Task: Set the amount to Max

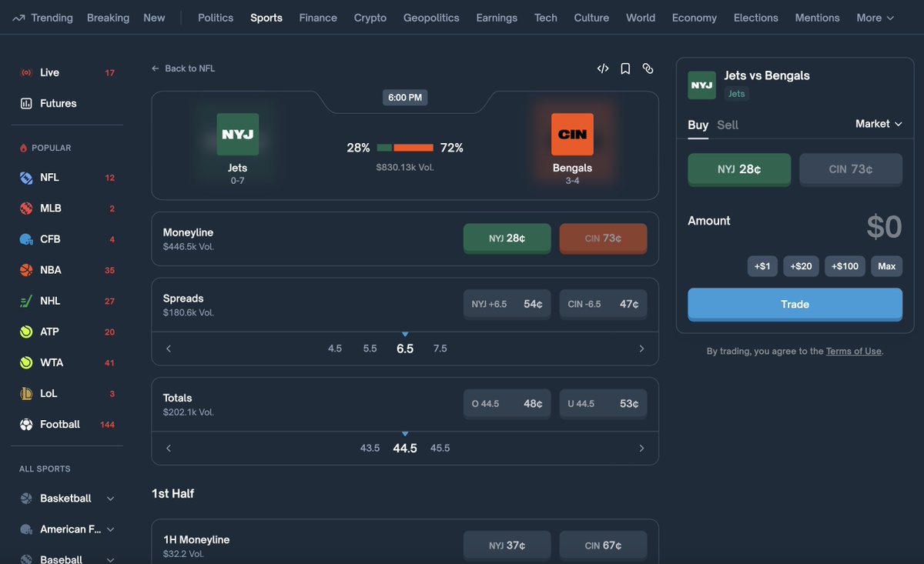Action: click(x=887, y=266)
